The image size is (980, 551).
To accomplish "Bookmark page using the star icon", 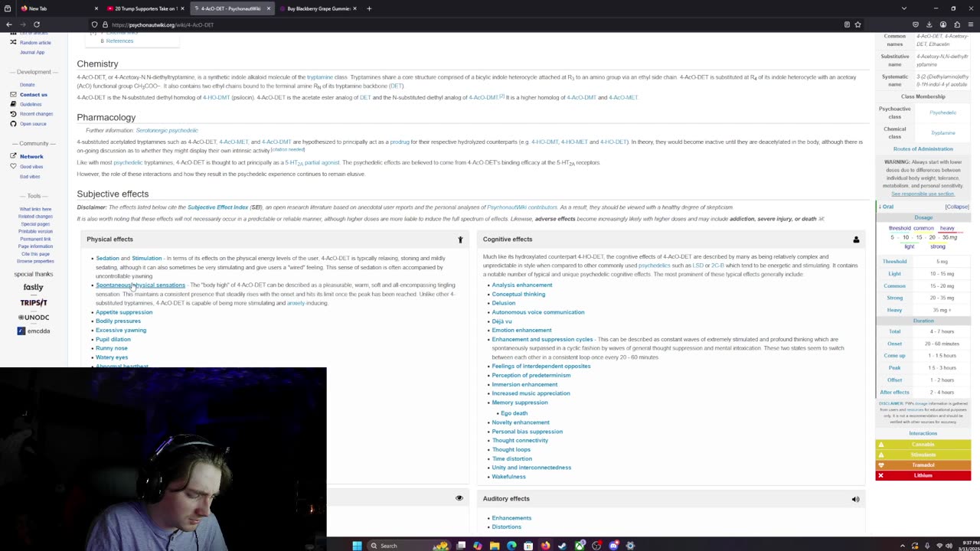I will tap(857, 24).
